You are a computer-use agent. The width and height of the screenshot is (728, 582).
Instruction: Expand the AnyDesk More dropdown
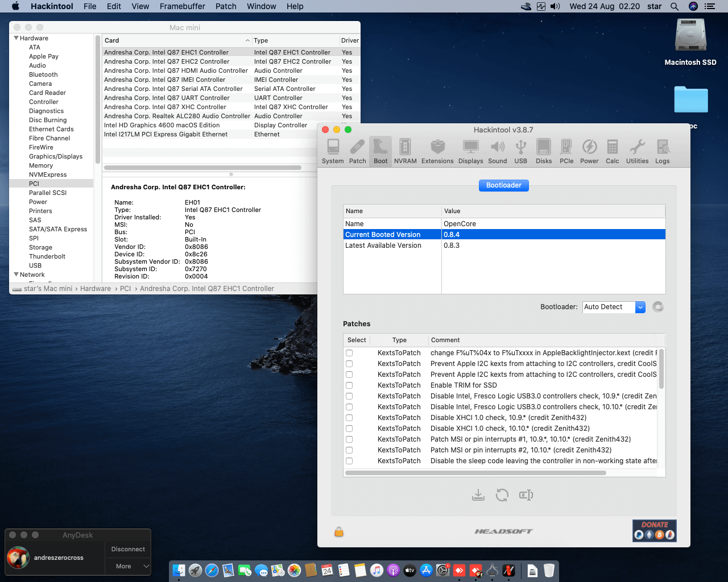[x=128, y=566]
